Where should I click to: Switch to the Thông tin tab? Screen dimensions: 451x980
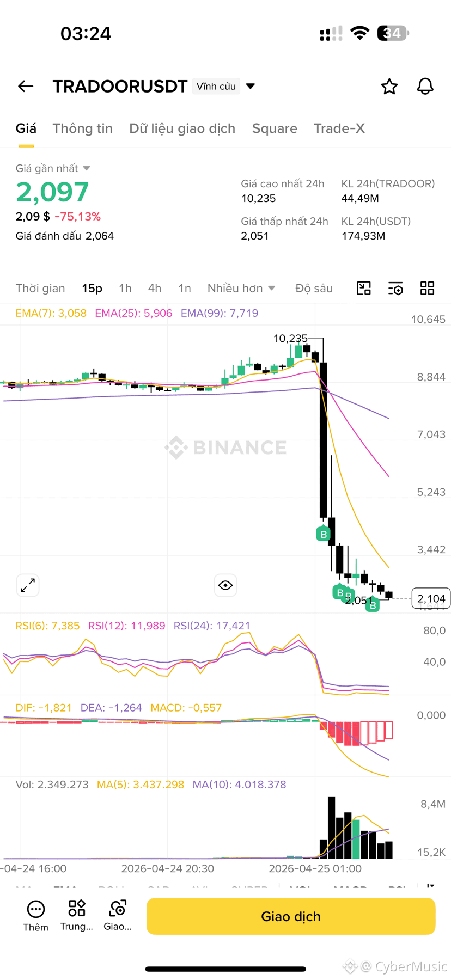click(82, 128)
